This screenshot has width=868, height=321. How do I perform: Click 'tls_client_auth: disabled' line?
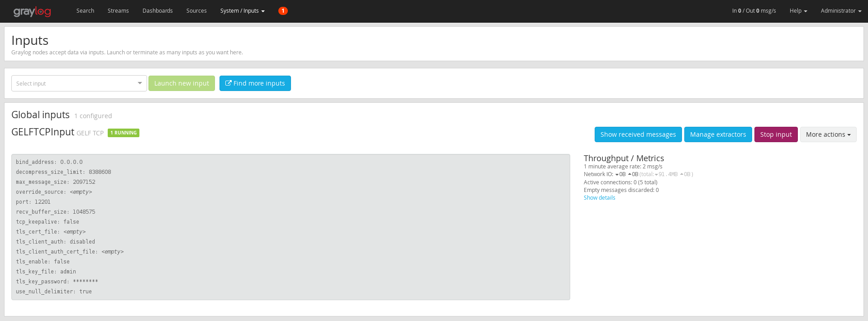pos(56,242)
